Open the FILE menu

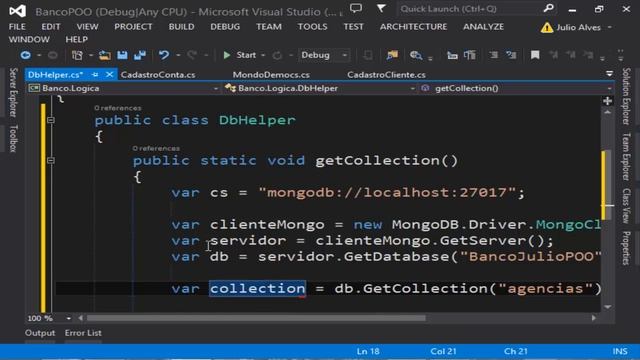(17, 27)
